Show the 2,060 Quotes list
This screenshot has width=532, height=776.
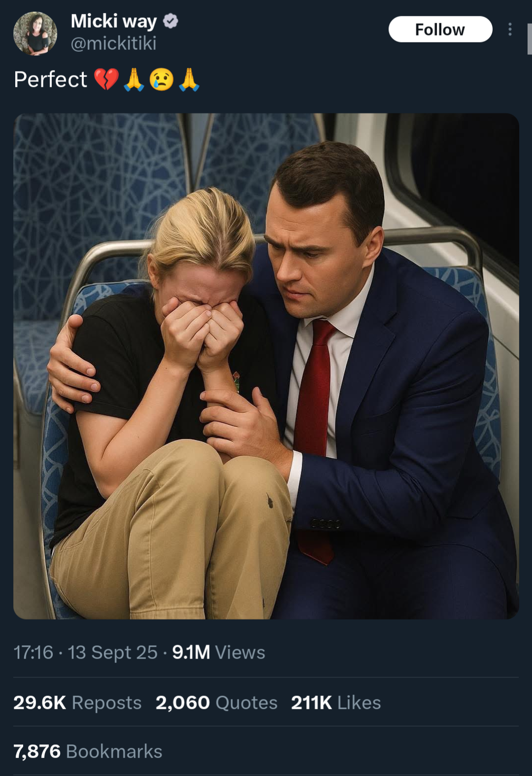coord(216,702)
